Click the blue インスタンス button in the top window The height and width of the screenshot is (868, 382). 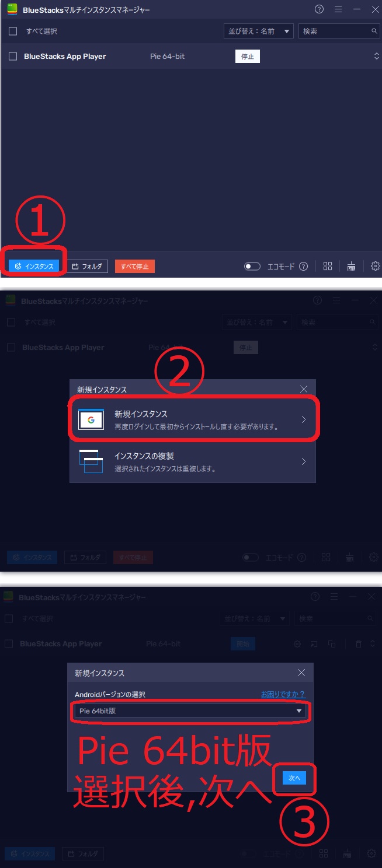click(x=34, y=267)
